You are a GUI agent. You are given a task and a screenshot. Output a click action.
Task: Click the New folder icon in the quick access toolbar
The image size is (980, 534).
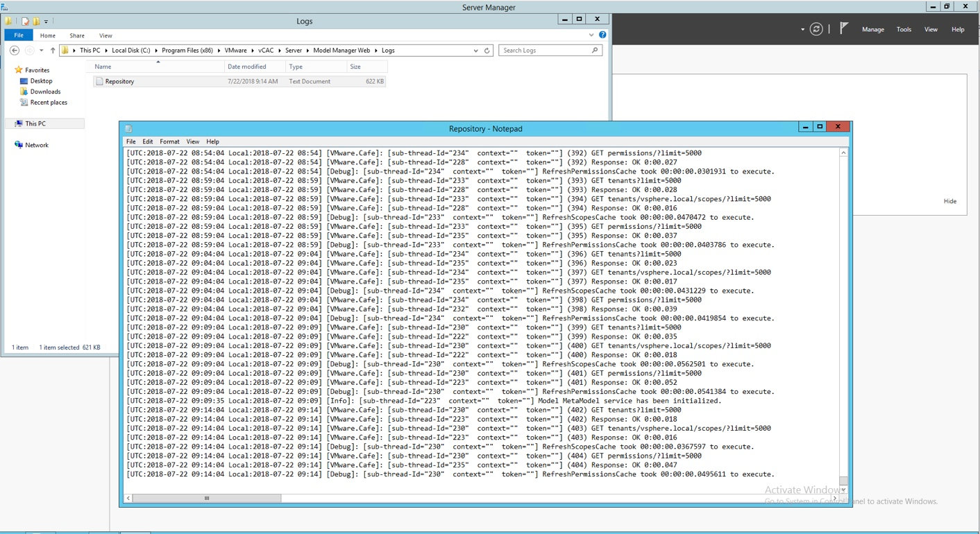37,21
